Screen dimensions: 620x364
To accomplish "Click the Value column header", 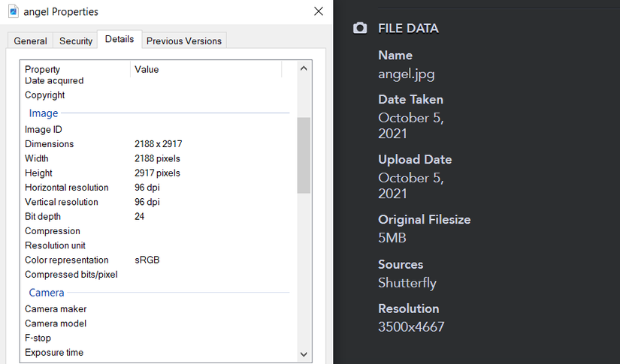I will [x=147, y=69].
